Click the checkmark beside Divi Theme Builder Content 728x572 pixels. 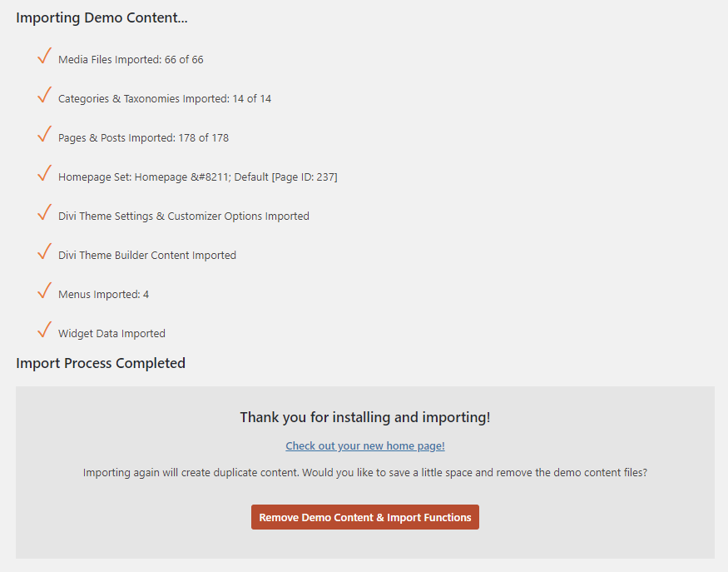pyautogui.click(x=45, y=251)
